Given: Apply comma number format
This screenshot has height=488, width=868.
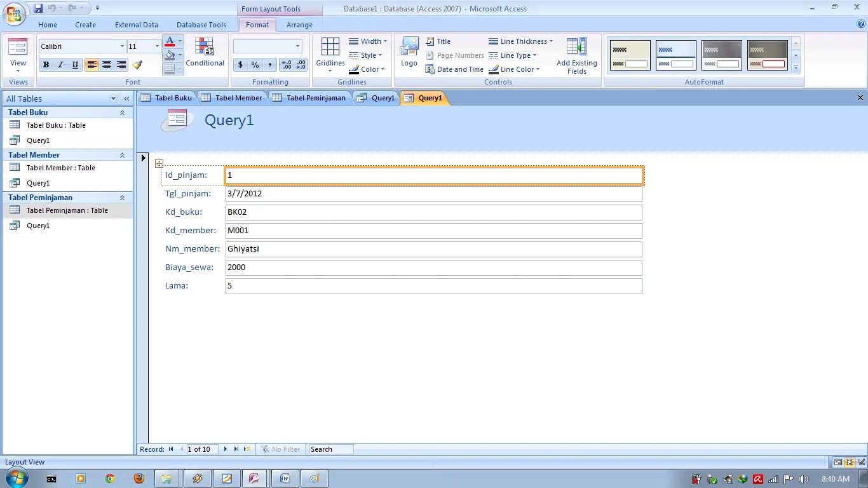Looking at the screenshot, I should click(269, 65).
